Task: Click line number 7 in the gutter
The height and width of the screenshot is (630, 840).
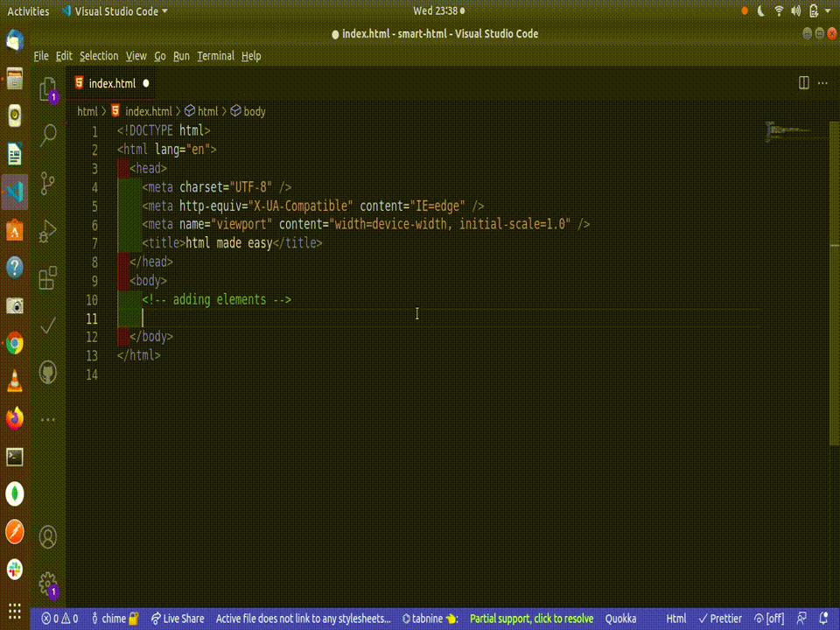Action: coord(94,243)
